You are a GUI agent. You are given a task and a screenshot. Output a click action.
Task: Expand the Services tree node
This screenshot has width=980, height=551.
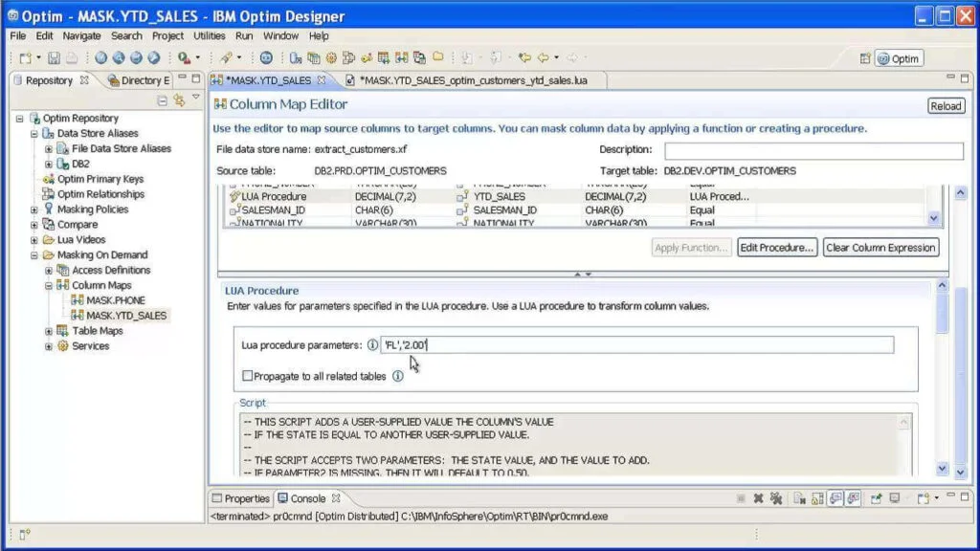[x=49, y=346]
